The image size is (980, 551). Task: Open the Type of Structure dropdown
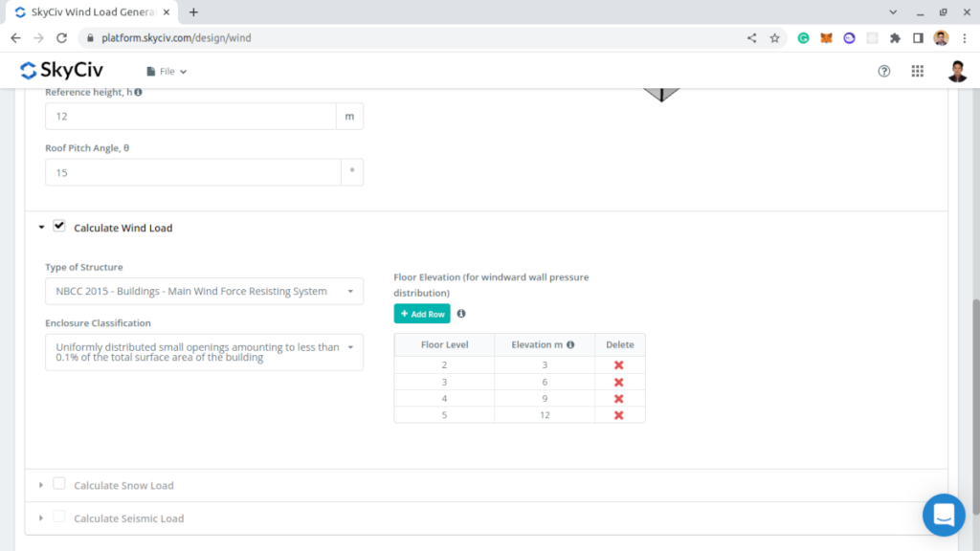pos(204,291)
